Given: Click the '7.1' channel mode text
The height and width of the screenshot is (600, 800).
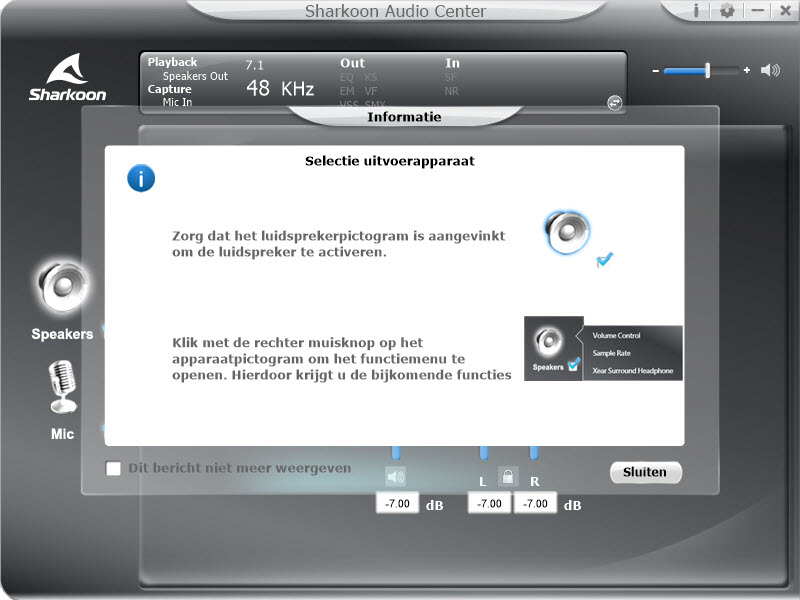Looking at the screenshot, I should coord(255,65).
